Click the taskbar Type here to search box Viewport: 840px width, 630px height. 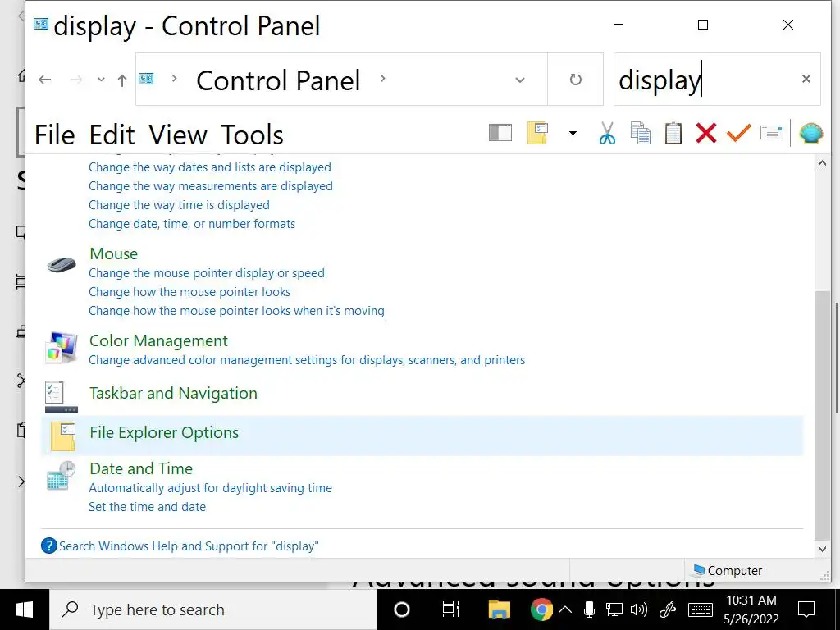click(x=213, y=609)
